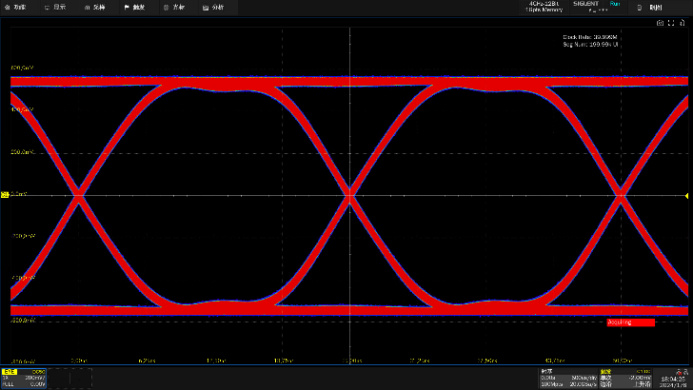
Task: Open the Display (显示) menu
Action: click(x=55, y=8)
